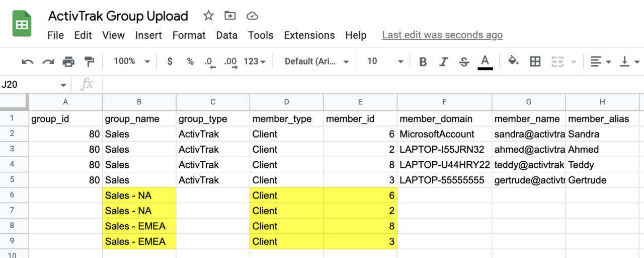
Task: Star the ActivTrak Group Upload document
Action: tap(208, 16)
